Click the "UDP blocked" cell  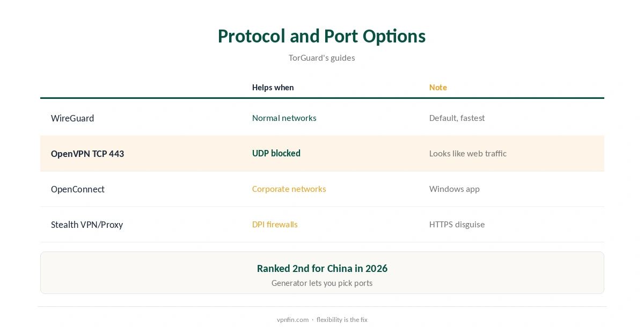pyautogui.click(x=276, y=154)
